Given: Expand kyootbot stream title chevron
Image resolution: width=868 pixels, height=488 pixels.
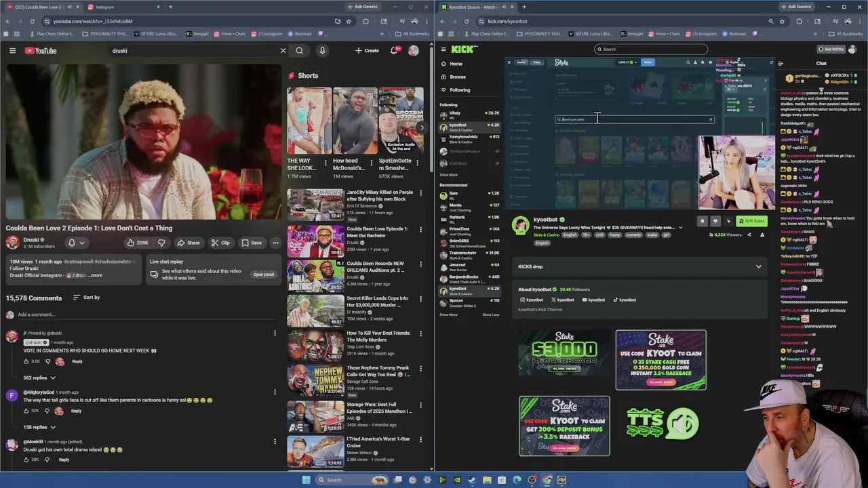Looking at the screenshot, I should pos(681,228).
